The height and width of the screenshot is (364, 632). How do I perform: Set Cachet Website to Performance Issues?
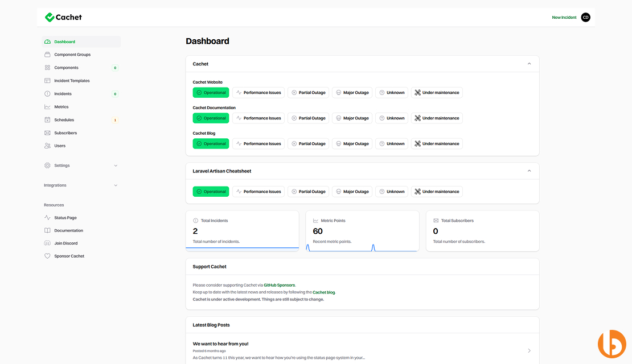coord(258,93)
